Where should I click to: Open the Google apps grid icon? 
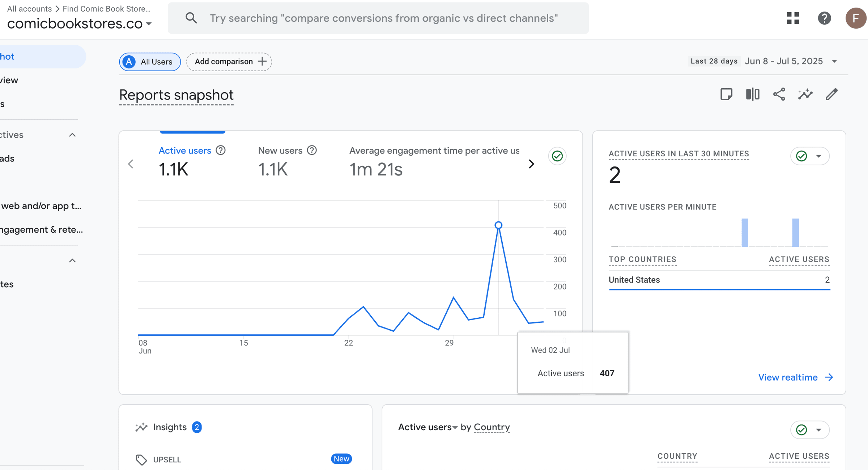793,18
